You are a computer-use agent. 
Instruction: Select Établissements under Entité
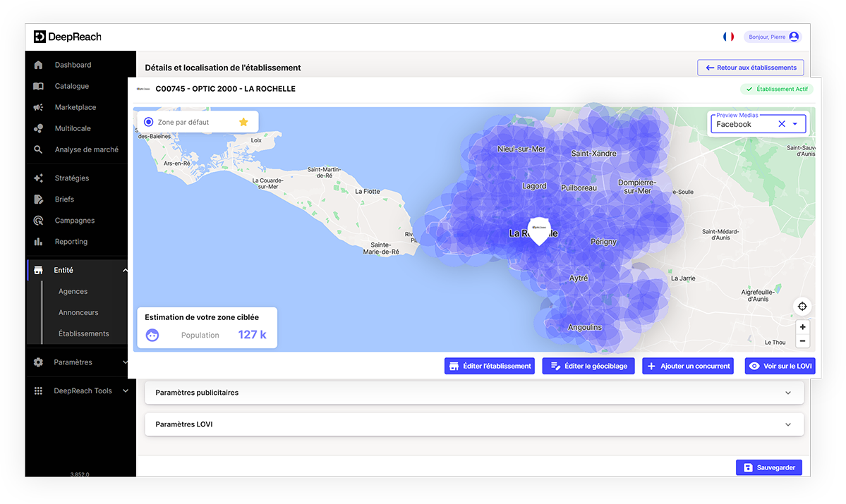click(84, 333)
